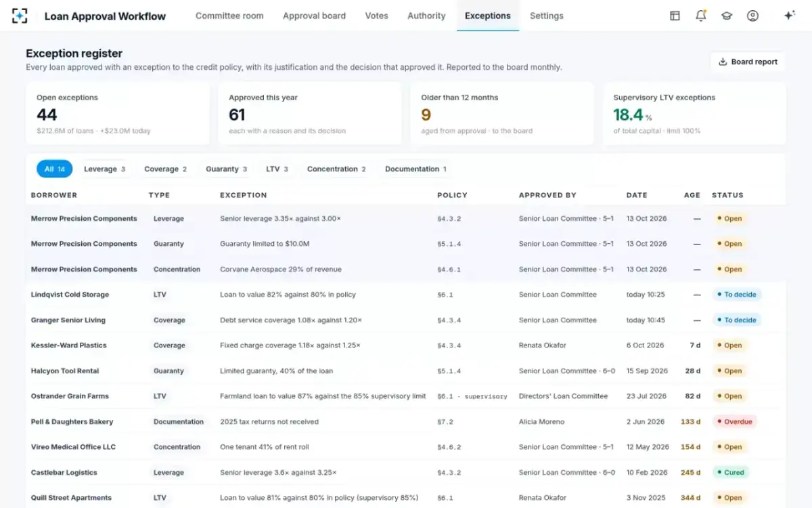The image size is (812, 508).
Task: Filter by LTV exceptions
Action: (x=277, y=169)
